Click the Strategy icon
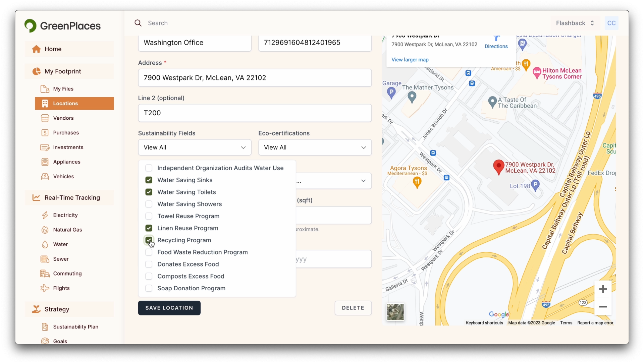This screenshot has height=362, width=644. [x=36, y=309]
